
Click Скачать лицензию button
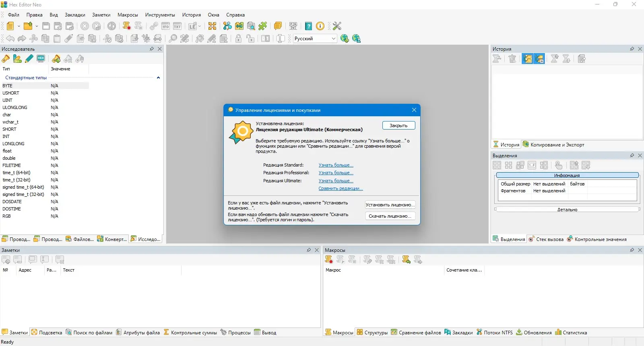(x=390, y=216)
